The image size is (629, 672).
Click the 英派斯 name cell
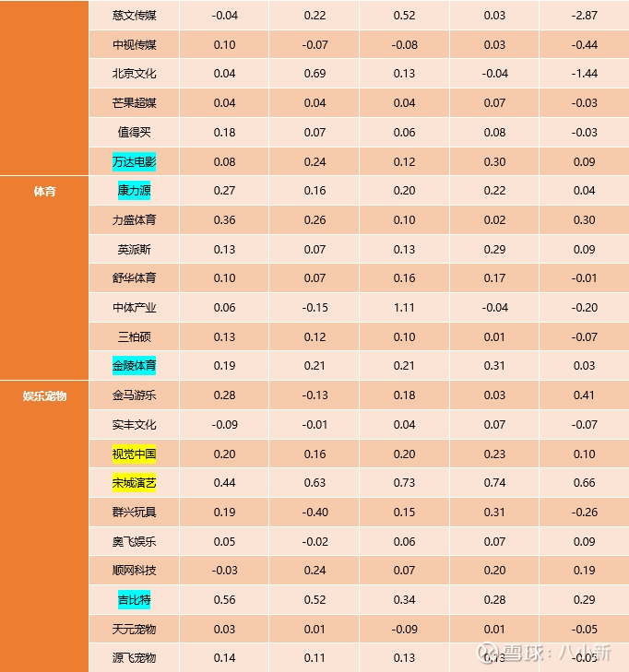[x=135, y=250]
